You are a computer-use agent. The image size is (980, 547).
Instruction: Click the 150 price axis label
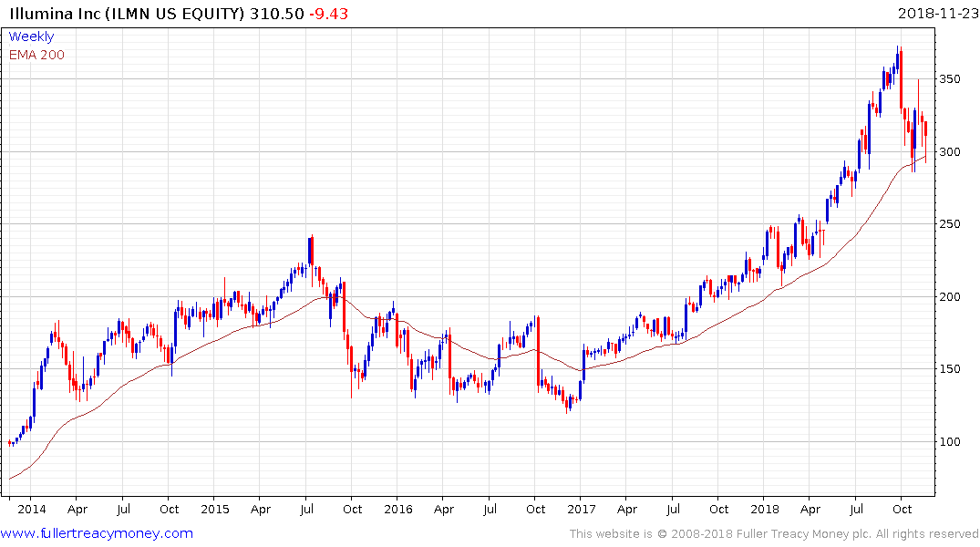click(950, 369)
